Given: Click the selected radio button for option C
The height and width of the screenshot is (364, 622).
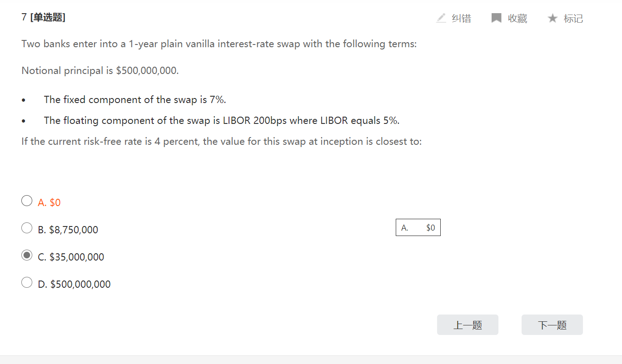Looking at the screenshot, I should [x=27, y=256].
